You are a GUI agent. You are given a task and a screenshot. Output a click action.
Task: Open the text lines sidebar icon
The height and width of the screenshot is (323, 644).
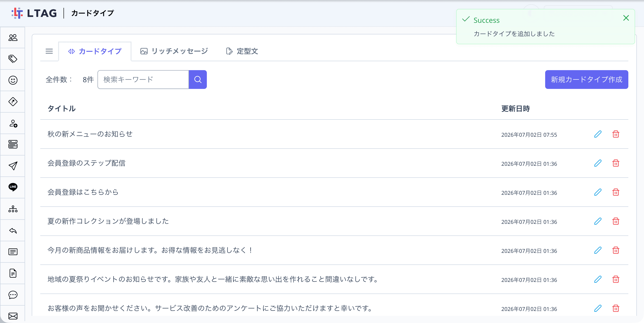click(13, 252)
